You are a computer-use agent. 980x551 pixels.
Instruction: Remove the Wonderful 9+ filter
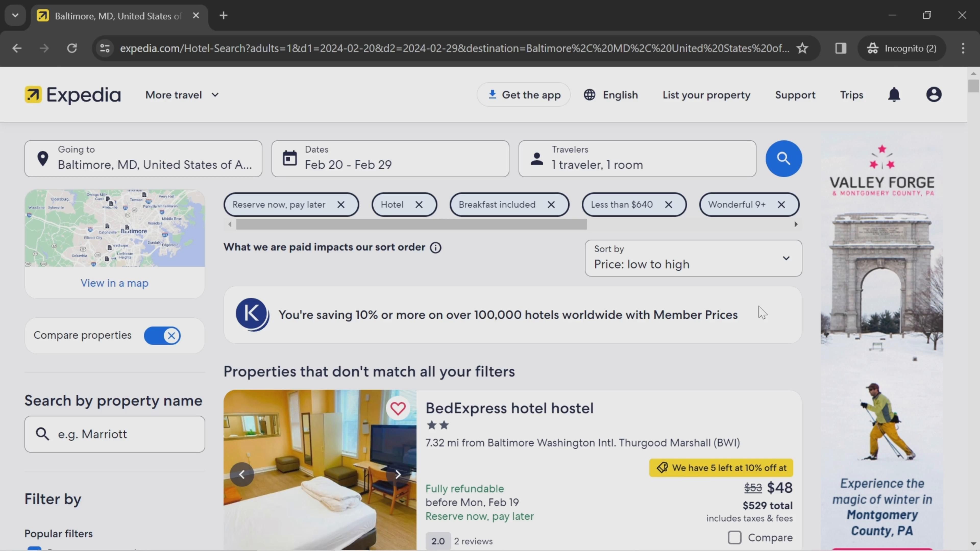coord(781,205)
